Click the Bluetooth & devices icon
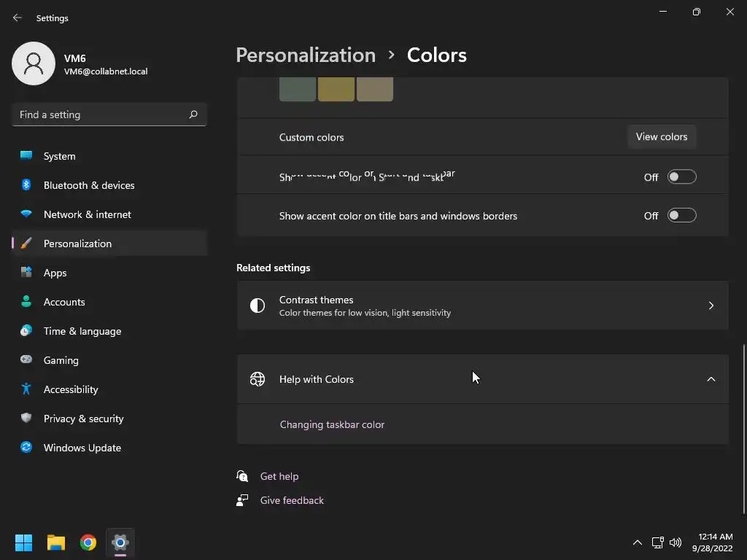Viewport: 747px width, 560px height. (x=26, y=185)
